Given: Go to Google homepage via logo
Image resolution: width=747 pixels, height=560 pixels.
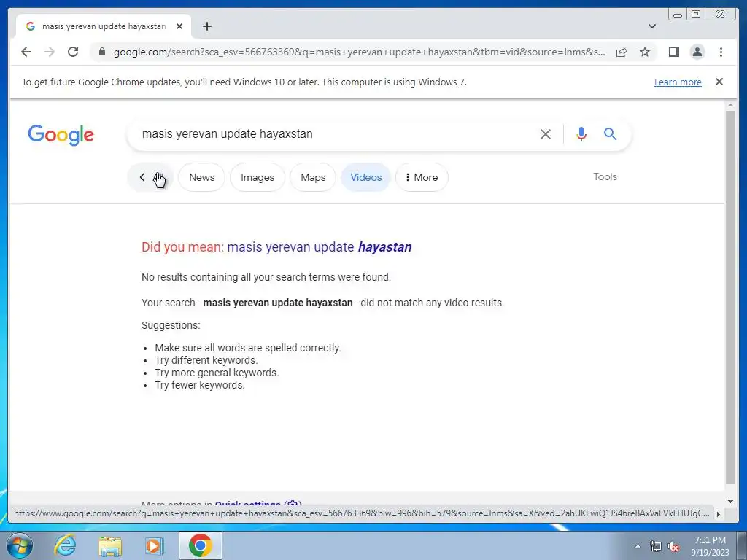Looking at the screenshot, I should point(61,135).
